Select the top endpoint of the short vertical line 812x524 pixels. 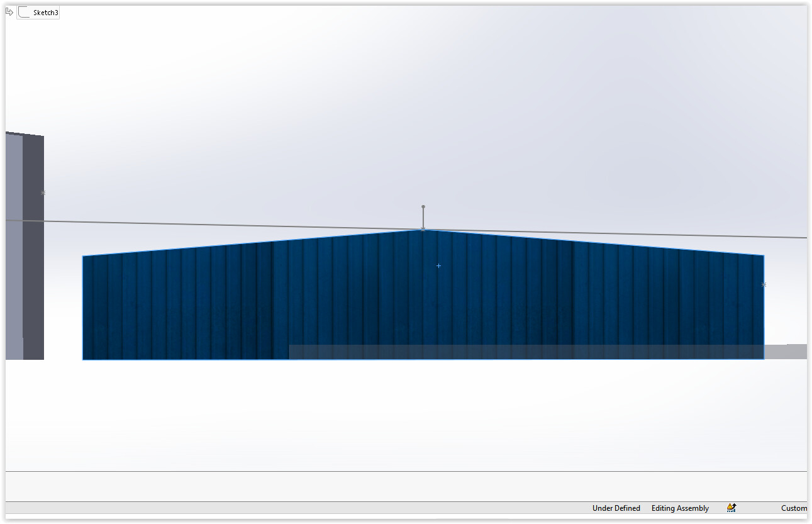[x=423, y=206]
